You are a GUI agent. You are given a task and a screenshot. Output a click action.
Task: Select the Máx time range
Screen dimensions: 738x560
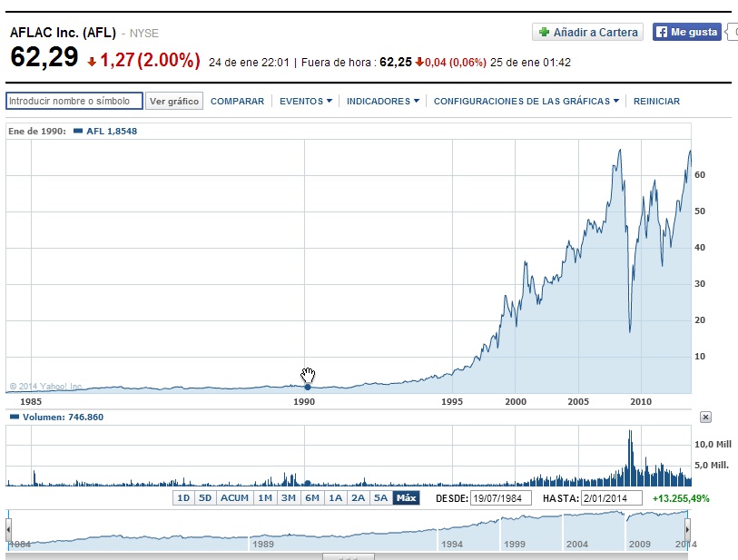point(406,498)
